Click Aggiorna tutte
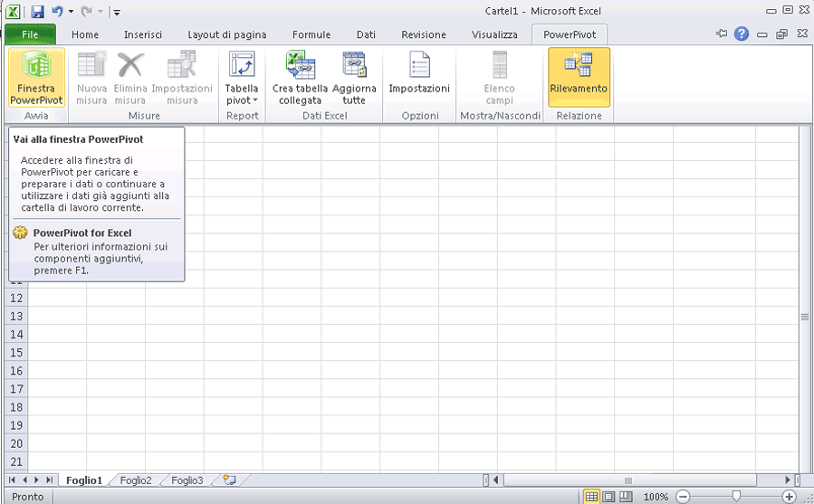This screenshot has width=814, height=504. (x=354, y=77)
